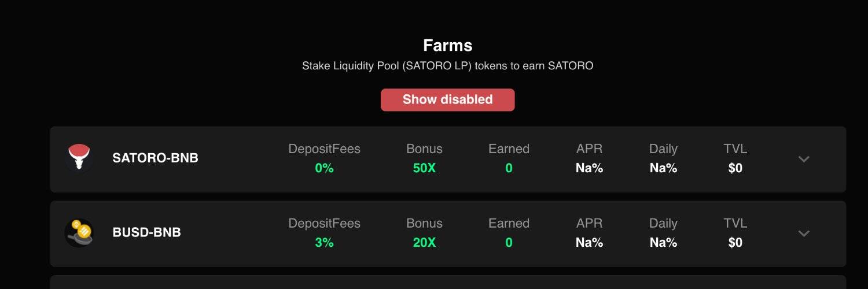
Task: Click the APR value for SATORO-BNB
Action: click(589, 168)
